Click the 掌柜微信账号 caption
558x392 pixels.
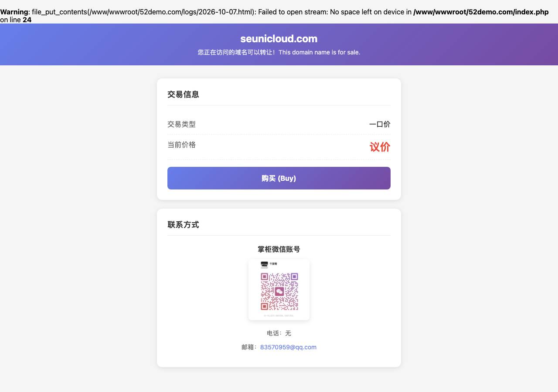pyautogui.click(x=279, y=249)
